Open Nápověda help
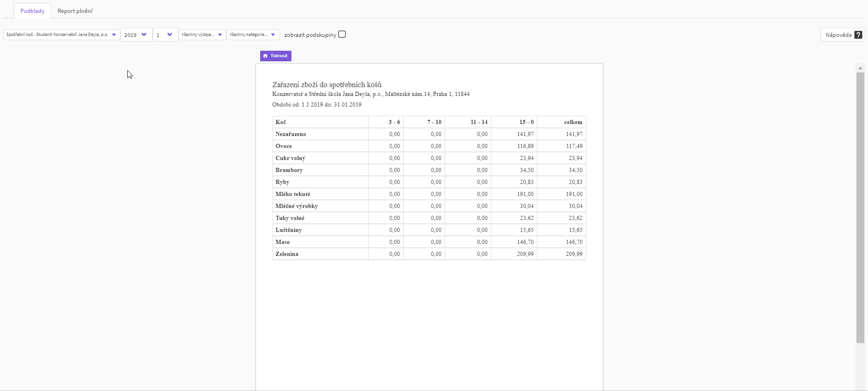Viewport: 868px width, 391px height. click(x=842, y=35)
